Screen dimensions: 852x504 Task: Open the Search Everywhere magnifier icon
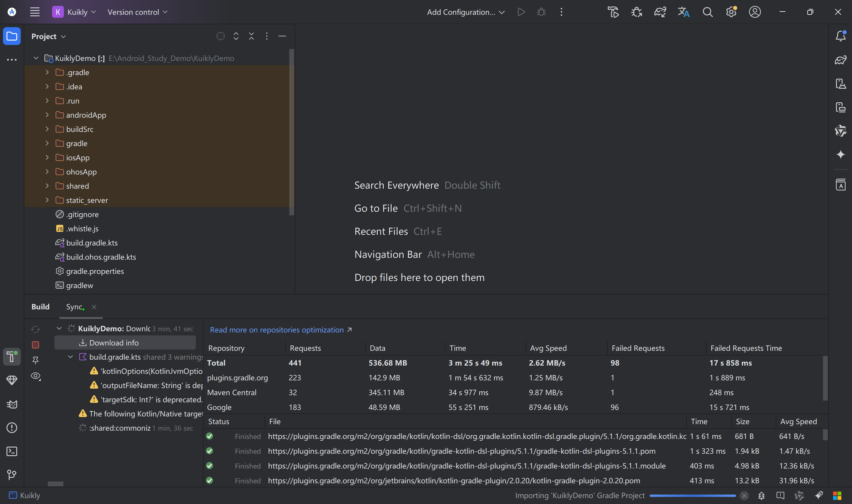[x=707, y=12]
